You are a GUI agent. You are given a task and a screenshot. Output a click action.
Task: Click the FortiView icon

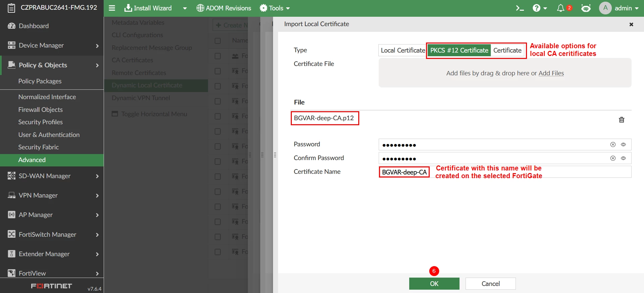(x=11, y=273)
